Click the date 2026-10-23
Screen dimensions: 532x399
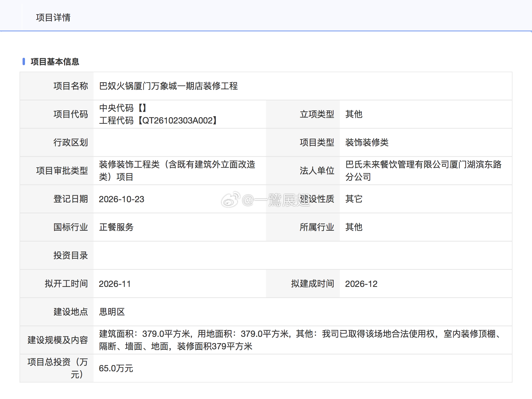click(122, 199)
